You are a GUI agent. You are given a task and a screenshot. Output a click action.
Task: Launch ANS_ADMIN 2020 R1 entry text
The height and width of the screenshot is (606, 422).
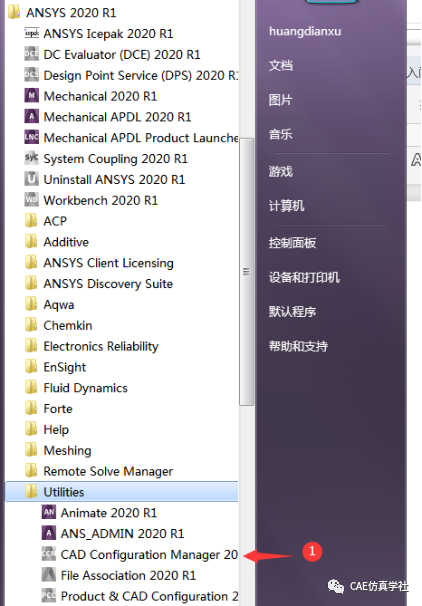pyautogui.click(x=122, y=533)
